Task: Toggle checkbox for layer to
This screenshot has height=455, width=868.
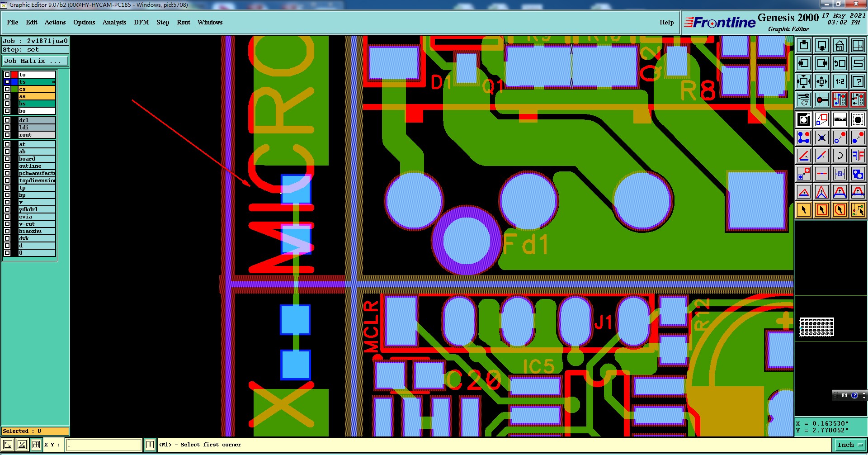Action: (x=7, y=75)
